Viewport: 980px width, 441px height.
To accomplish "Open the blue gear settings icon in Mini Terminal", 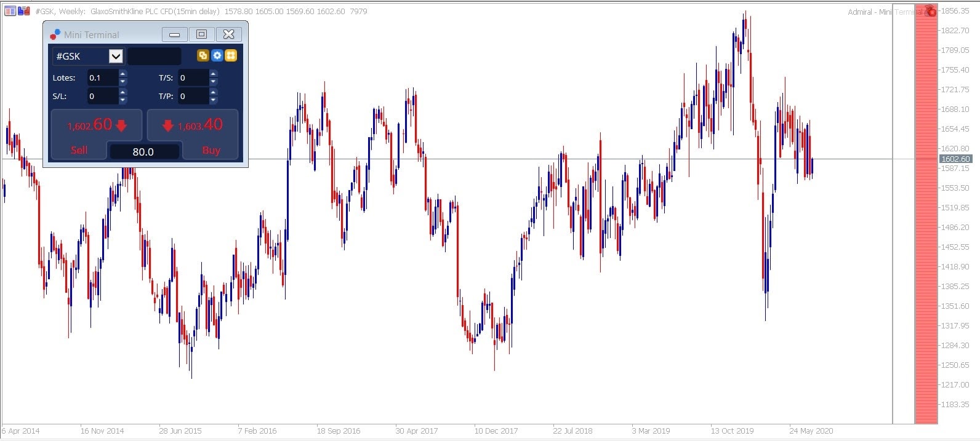I will [217, 56].
